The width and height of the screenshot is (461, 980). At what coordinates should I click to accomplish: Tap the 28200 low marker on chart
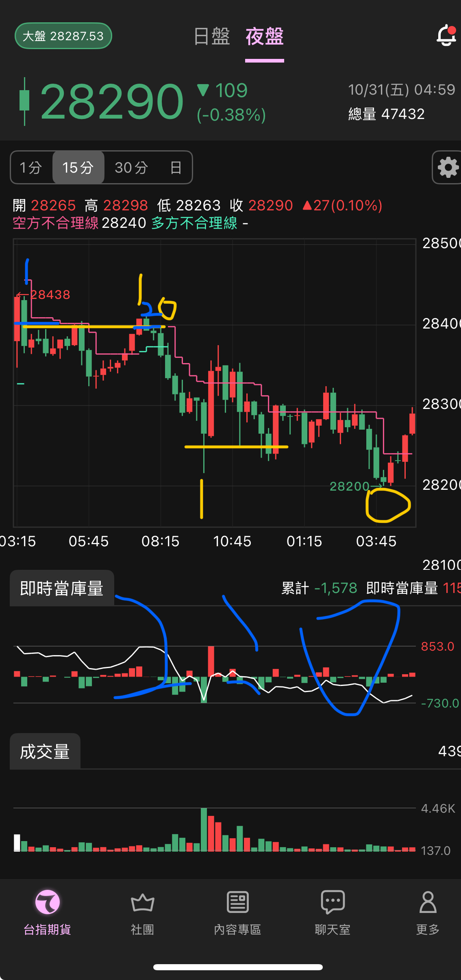(350, 486)
